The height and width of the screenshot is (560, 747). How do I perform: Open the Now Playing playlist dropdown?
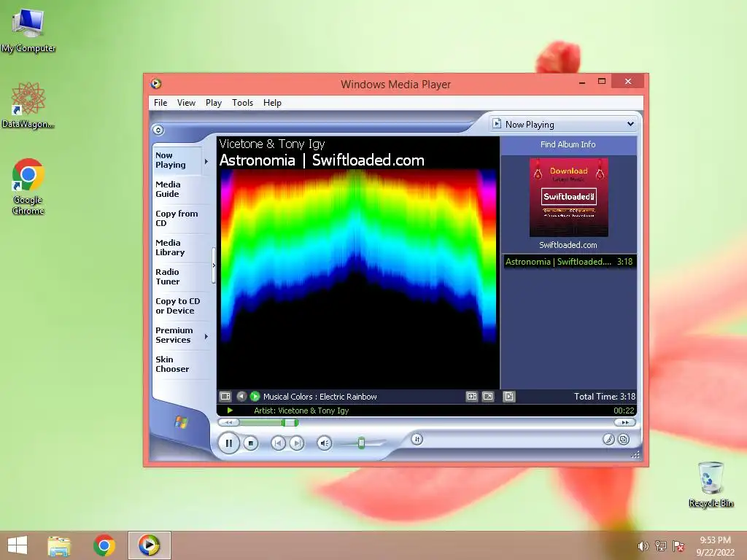click(630, 124)
